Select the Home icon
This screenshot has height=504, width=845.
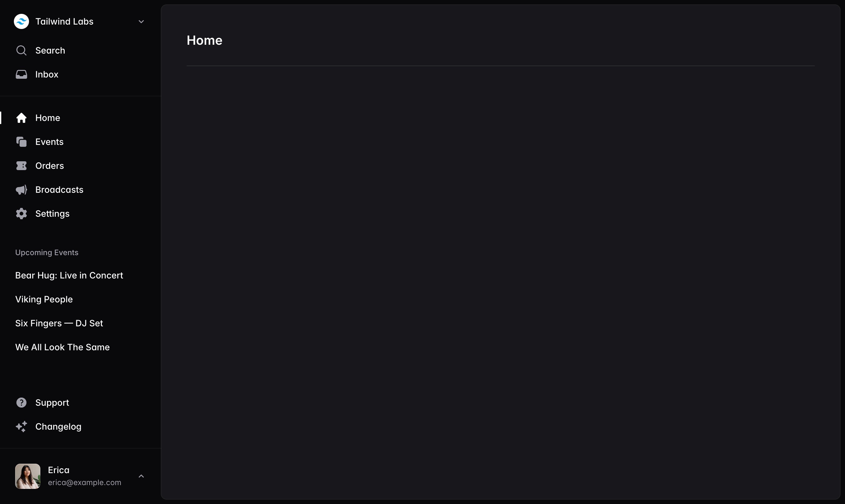pyautogui.click(x=22, y=117)
